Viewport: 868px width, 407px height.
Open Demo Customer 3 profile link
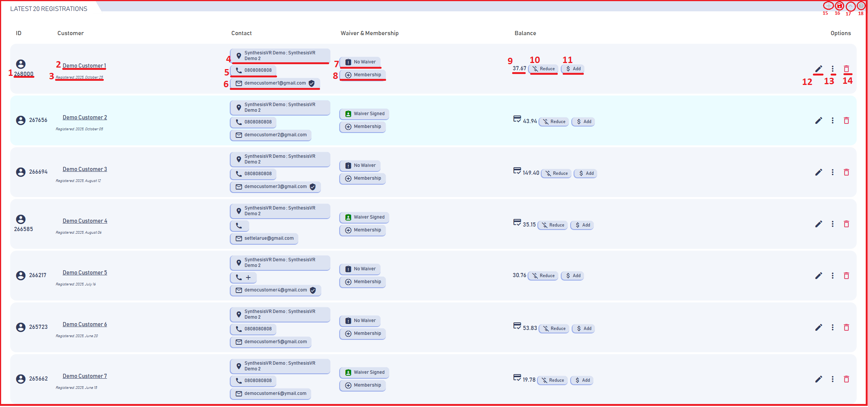(x=85, y=169)
